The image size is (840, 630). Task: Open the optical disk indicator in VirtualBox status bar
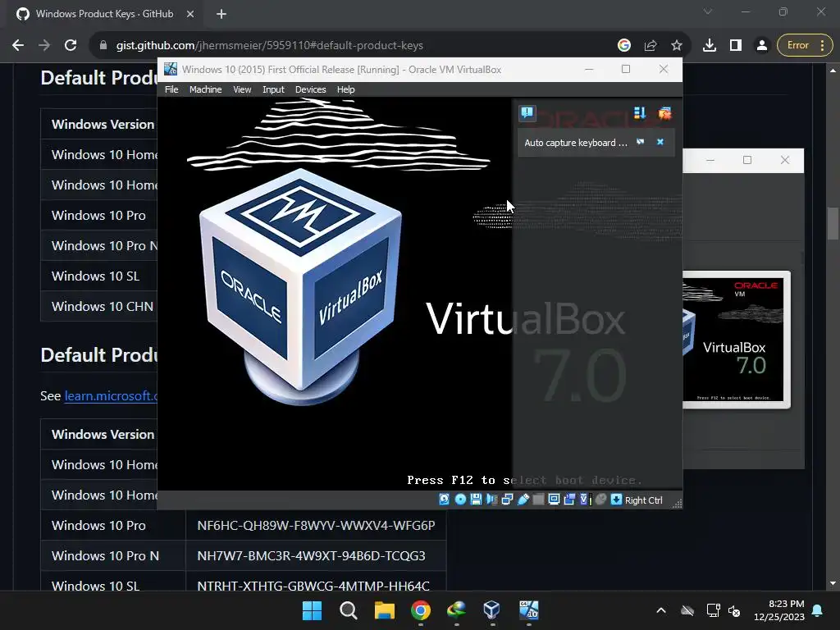click(x=460, y=500)
